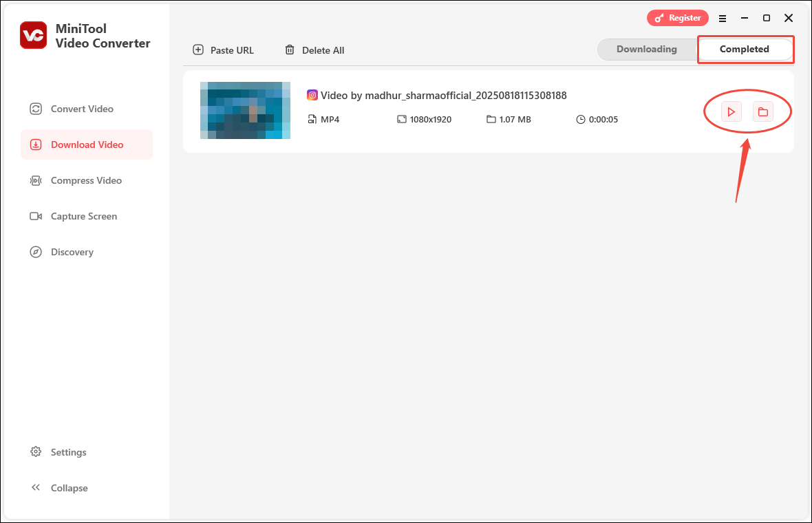Open Settings in the sidebar
The image size is (812, 523).
point(58,452)
